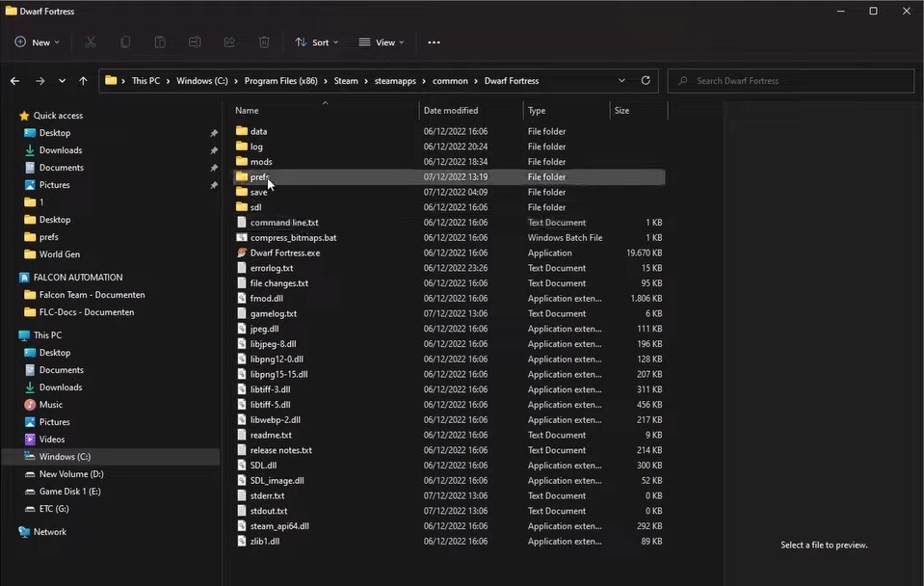Image resolution: width=924 pixels, height=586 pixels.
Task: Click the Cut scissors icon in toolbar
Action: (x=91, y=41)
